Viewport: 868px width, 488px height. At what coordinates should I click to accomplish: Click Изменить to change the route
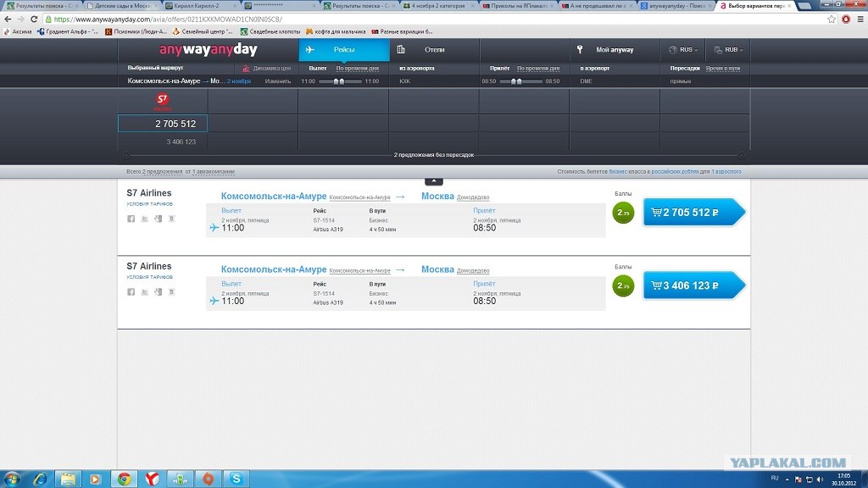click(278, 81)
